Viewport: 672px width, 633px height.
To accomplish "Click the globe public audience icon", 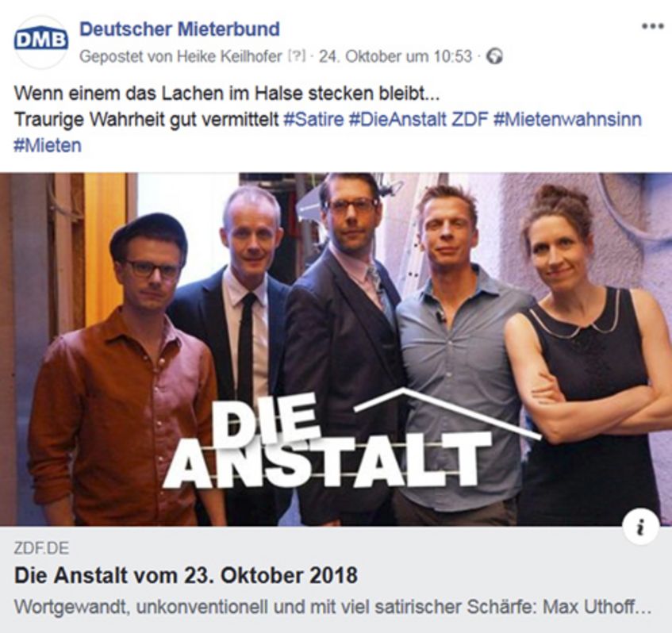I will [x=495, y=56].
